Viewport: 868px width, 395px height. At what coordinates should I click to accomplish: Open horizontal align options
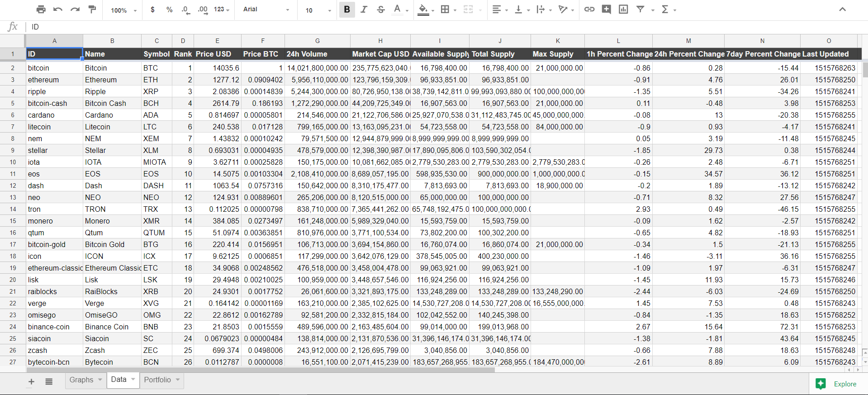[x=497, y=10]
